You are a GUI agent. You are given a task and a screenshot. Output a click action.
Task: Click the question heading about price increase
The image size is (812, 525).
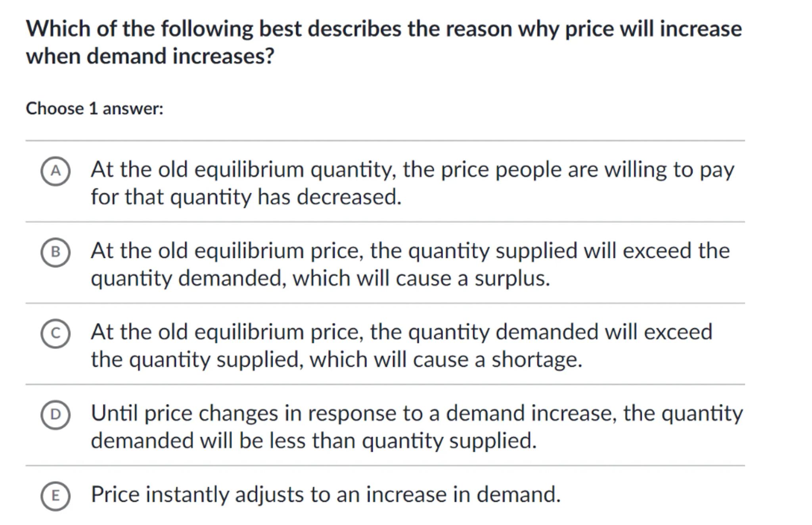pos(383,42)
